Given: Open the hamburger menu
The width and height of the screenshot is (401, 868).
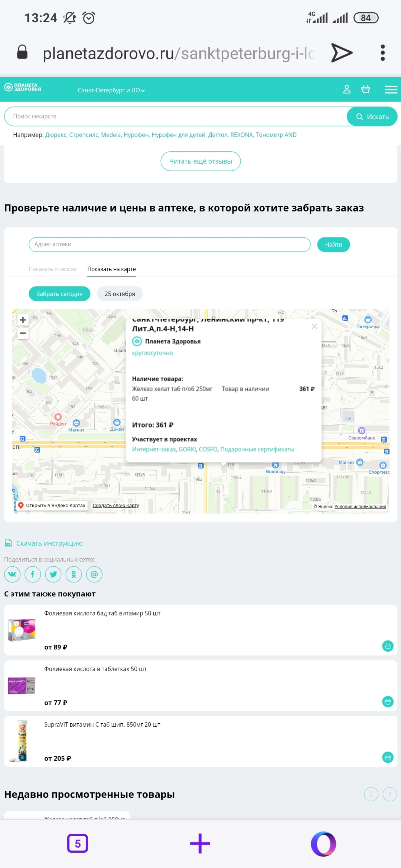Looking at the screenshot, I should click(391, 89).
